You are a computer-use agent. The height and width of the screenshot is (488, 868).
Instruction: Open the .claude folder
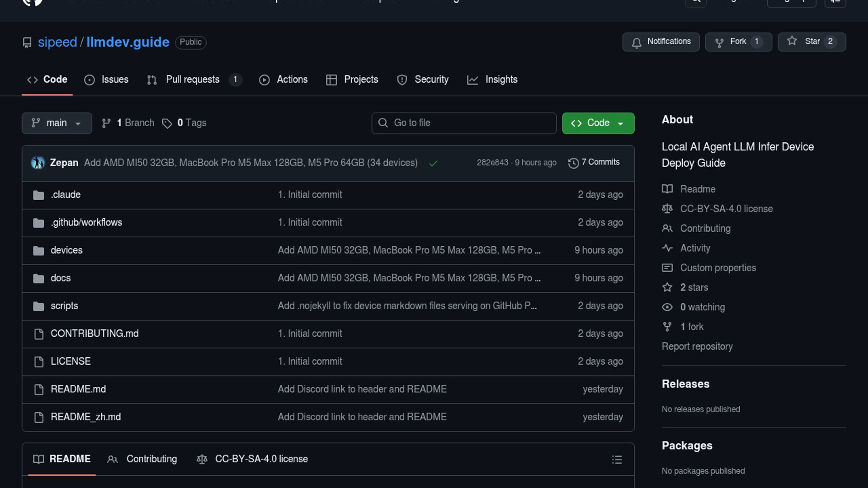click(x=66, y=195)
